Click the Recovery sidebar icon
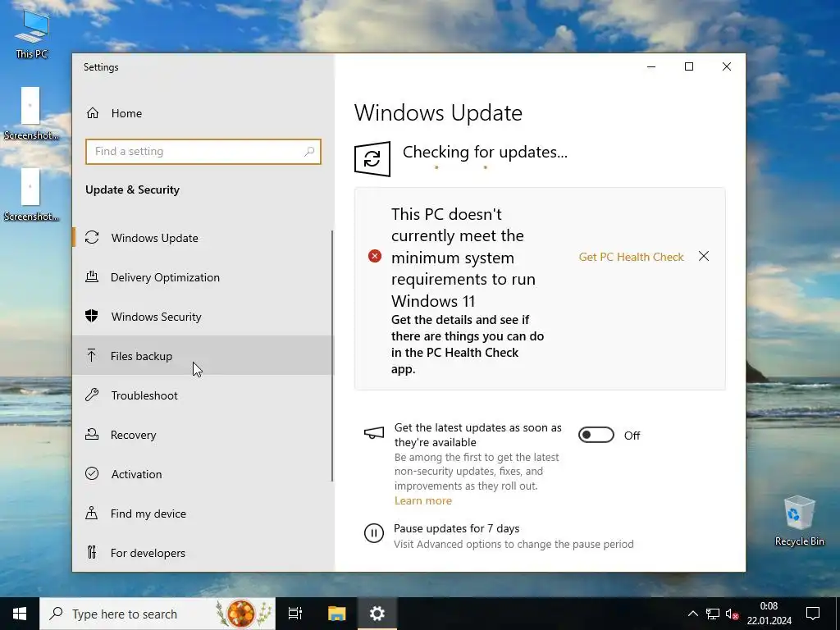Viewport: 840px width, 630px height. (92, 435)
